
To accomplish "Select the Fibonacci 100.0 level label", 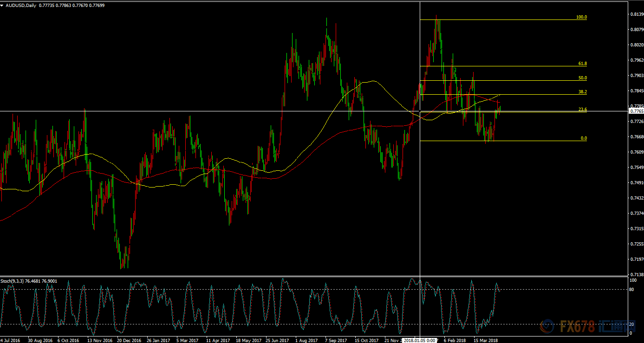I will (x=581, y=17).
